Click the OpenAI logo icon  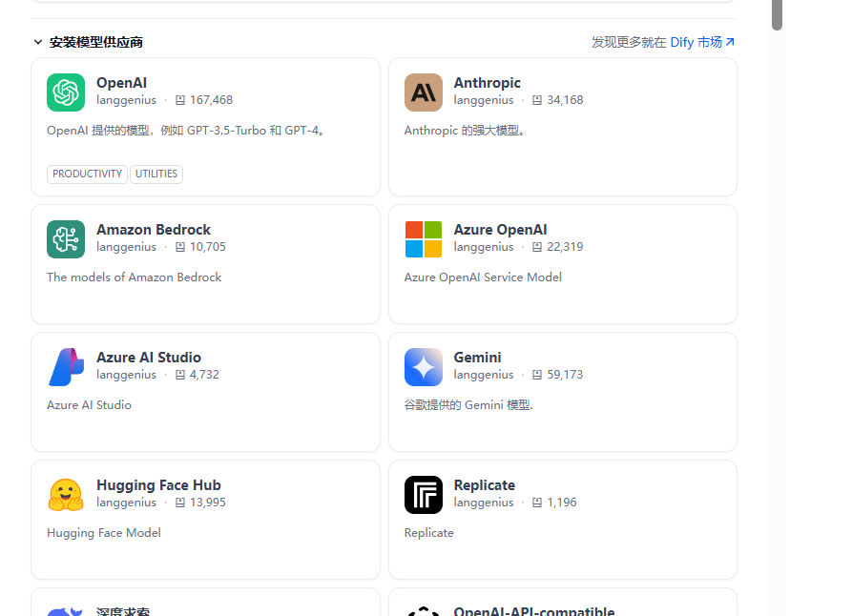66,92
